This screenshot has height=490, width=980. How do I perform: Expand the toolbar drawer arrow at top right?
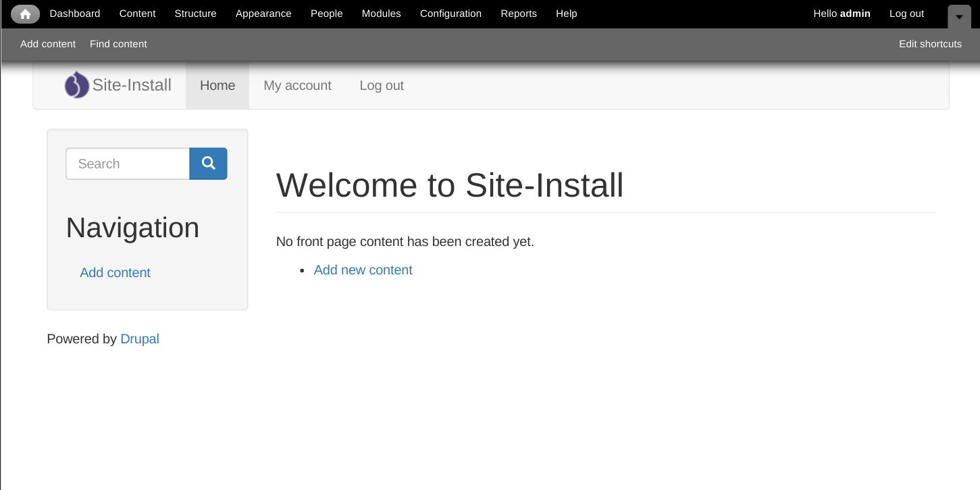(x=959, y=17)
